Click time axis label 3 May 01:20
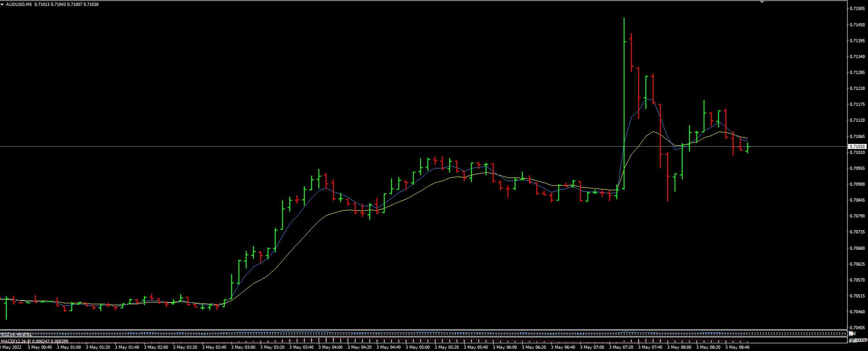Screen dimensions: 868x351 (98, 347)
